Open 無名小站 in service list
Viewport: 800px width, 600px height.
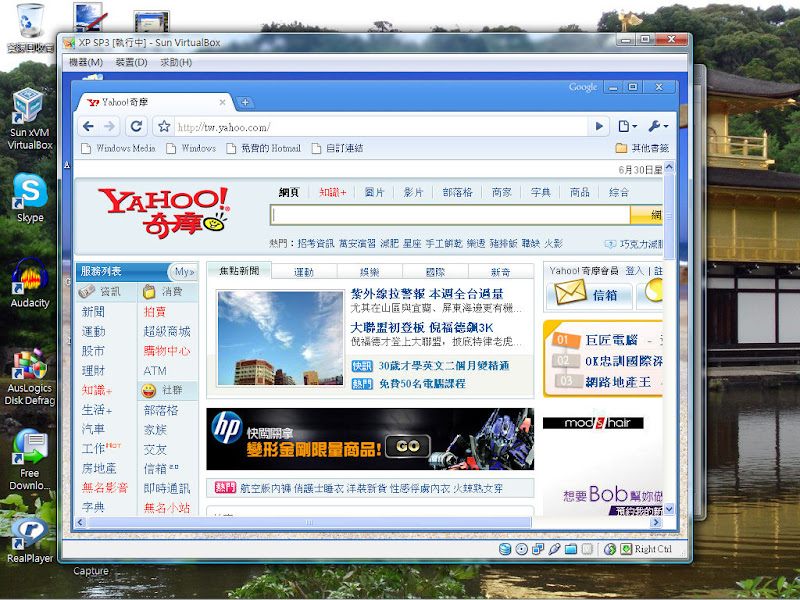point(167,508)
